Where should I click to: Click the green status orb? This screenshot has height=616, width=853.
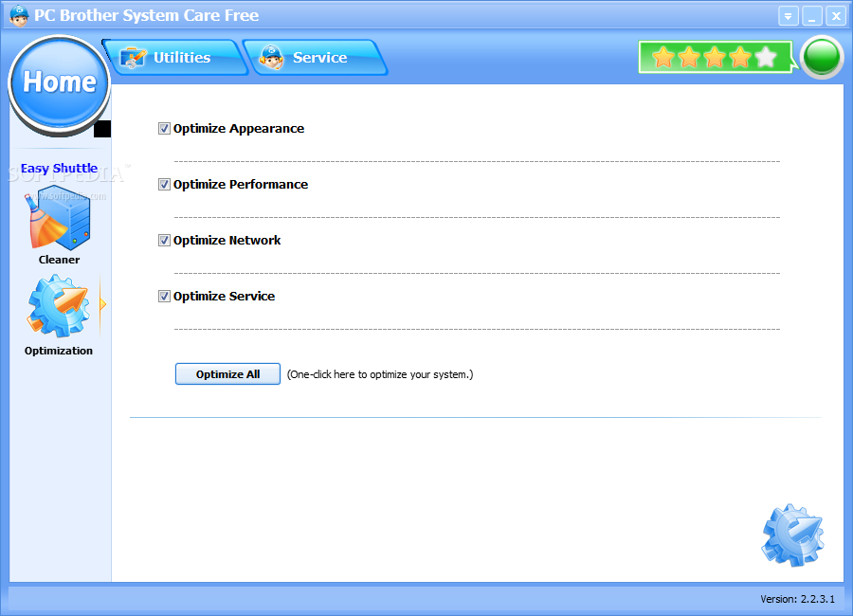pos(822,57)
